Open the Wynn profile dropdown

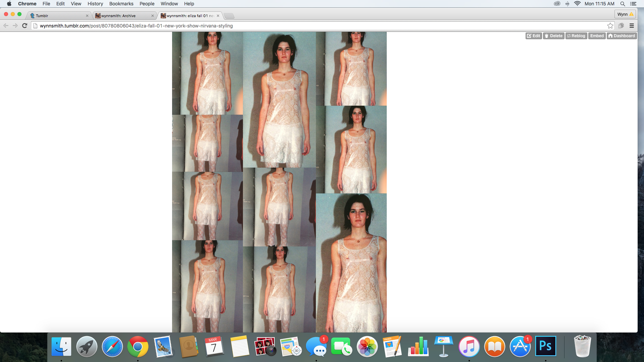pos(625,14)
